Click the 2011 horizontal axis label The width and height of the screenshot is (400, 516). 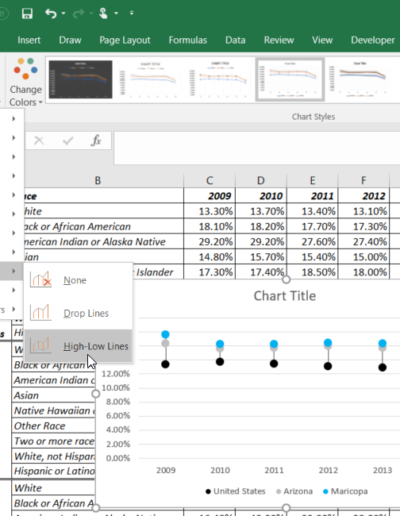[x=274, y=470]
